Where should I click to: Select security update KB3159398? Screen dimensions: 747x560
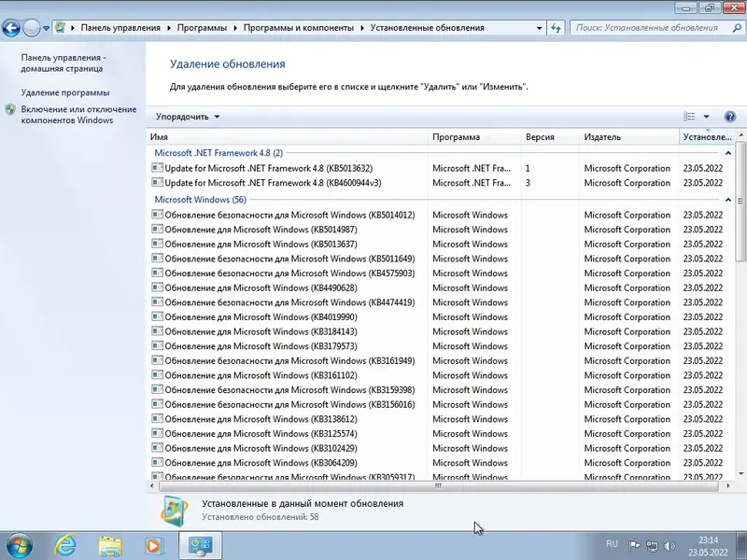coord(289,390)
